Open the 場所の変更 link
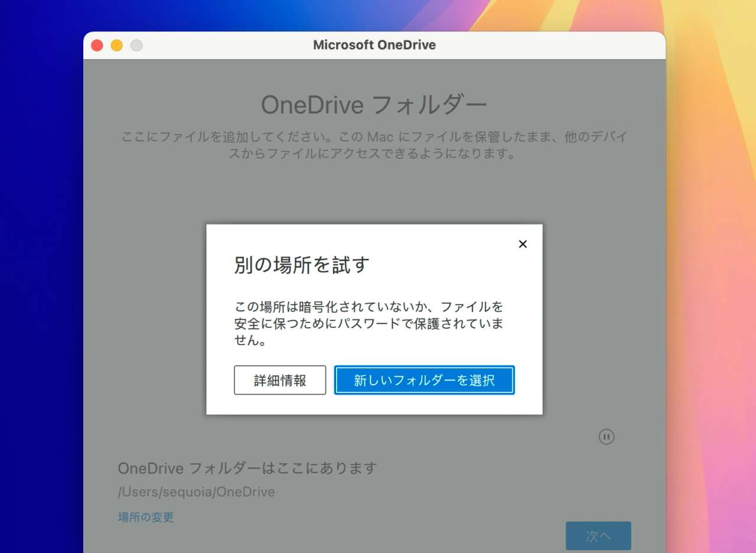Image resolution: width=756 pixels, height=553 pixels. pyautogui.click(x=146, y=517)
